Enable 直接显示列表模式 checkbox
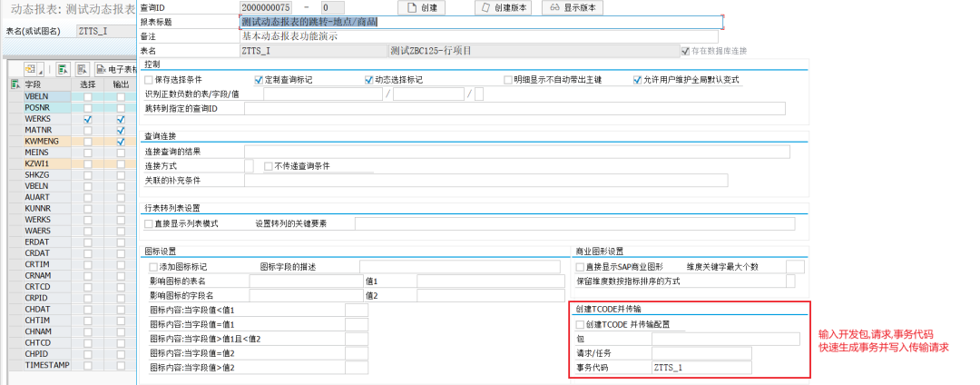Viewport: 980px width, 385px height. 148,223
